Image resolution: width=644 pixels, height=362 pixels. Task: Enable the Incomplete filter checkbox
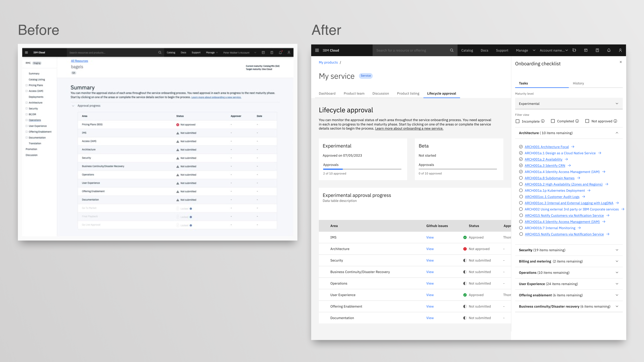[x=518, y=121]
